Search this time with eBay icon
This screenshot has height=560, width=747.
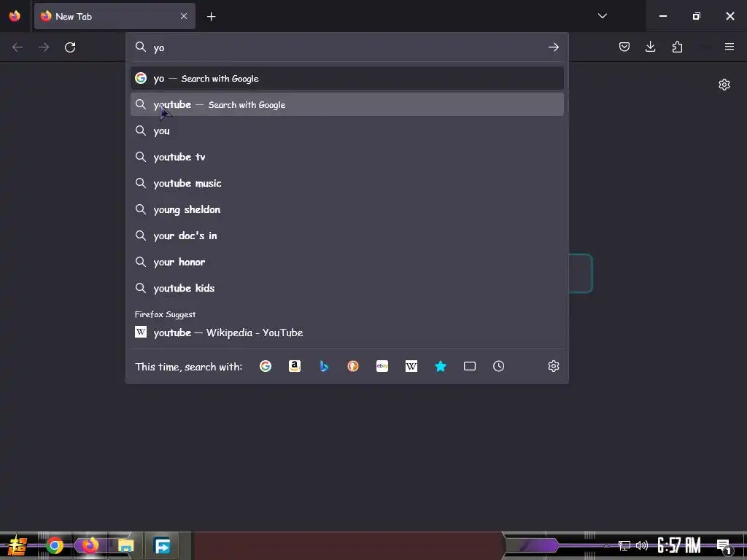click(382, 366)
